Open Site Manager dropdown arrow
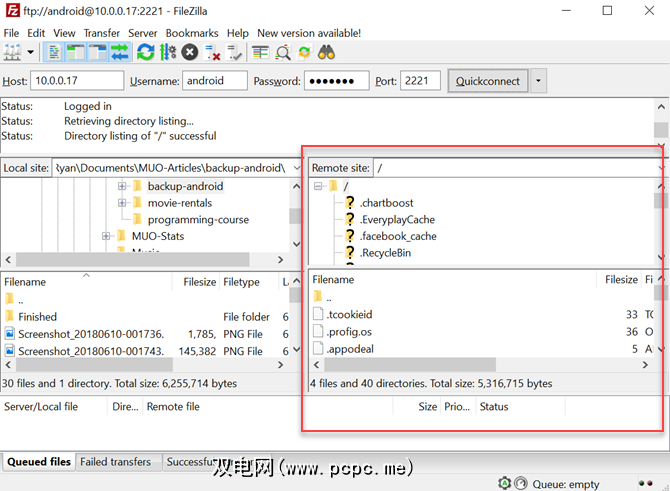The height and width of the screenshot is (491, 670). coord(30,53)
